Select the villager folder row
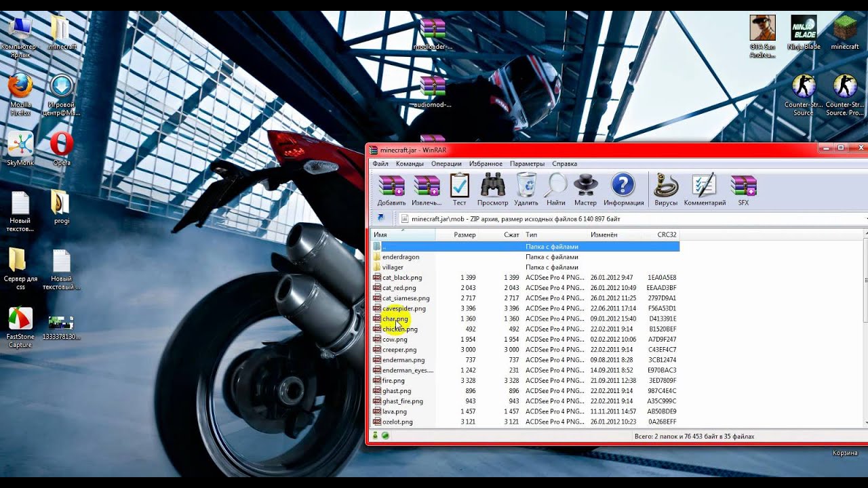The width and height of the screenshot is (868, 488). 526,267
